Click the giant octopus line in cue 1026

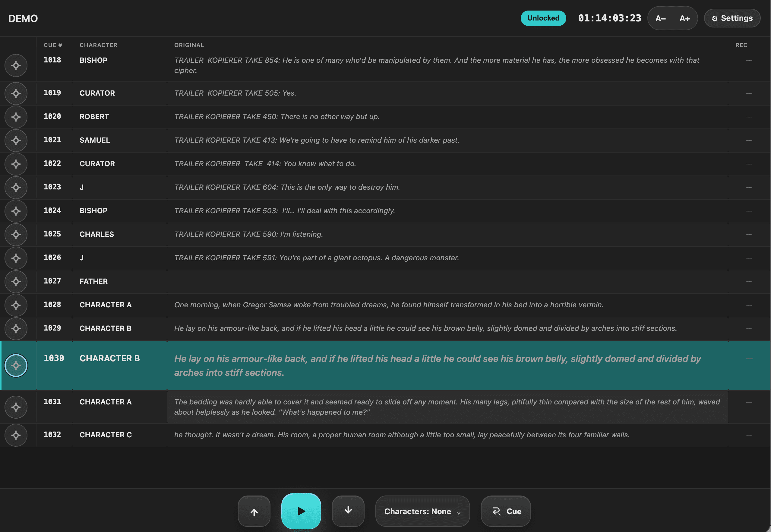click(317, 258)
